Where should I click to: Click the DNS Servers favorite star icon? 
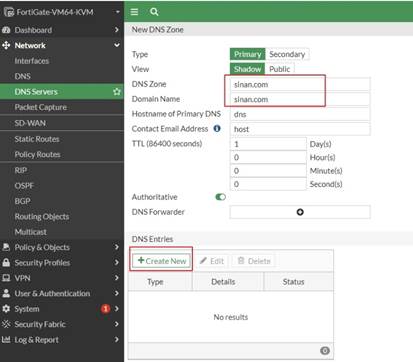117,92
